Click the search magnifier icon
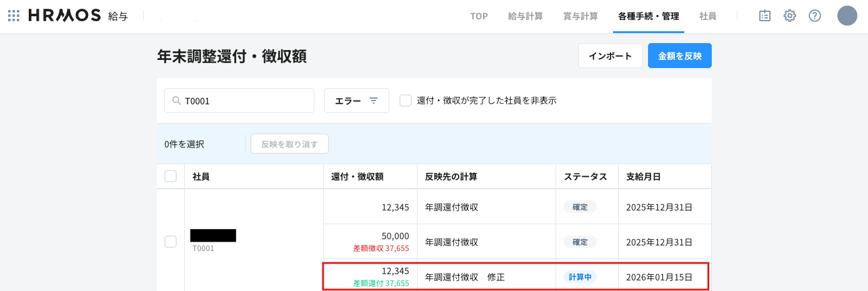The image size is (868, 291). pos(176,101)
